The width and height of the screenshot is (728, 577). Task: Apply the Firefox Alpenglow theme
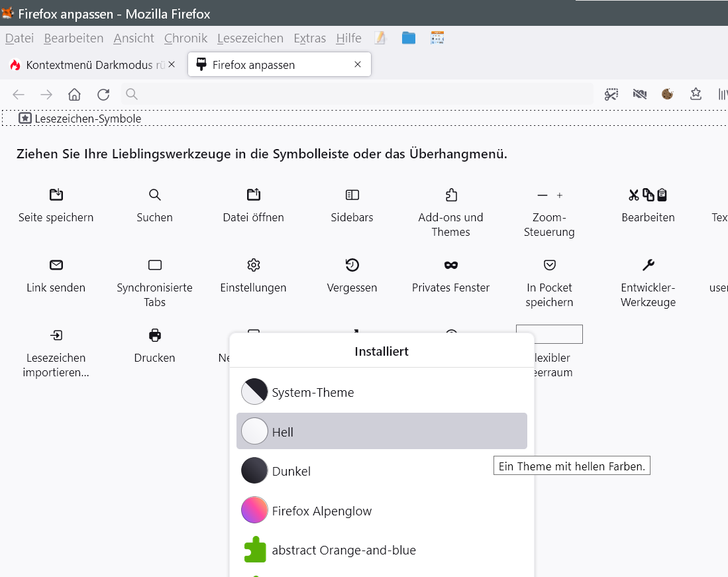click(322, 511)
